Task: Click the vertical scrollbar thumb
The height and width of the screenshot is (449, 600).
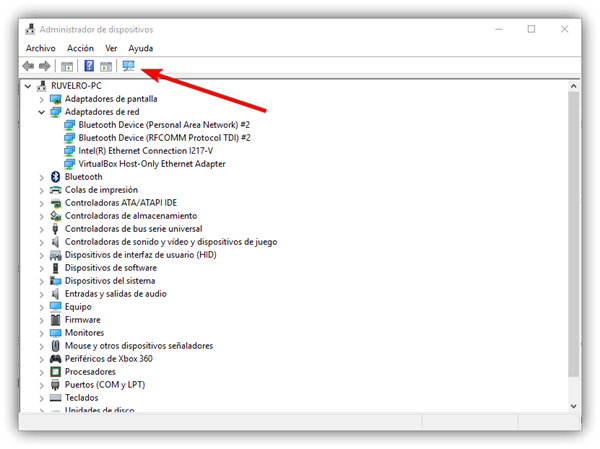Action: [x=573, y=234]
